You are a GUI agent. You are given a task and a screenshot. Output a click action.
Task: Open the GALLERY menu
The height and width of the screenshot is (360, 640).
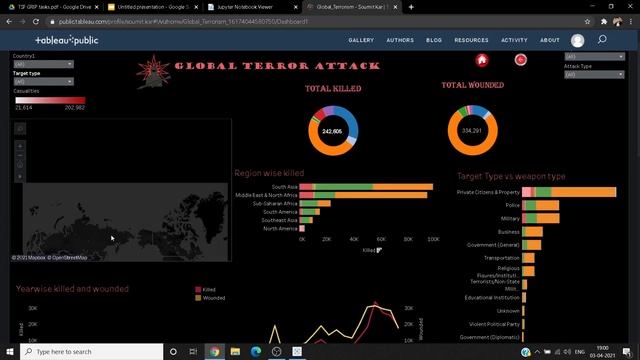tap(361, 40)
